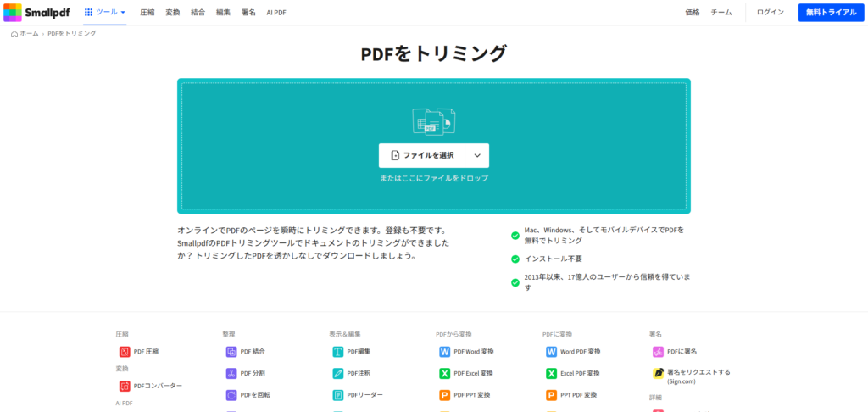This screenshot has width=868, height=412.
Task: Open the 署名 menu item
Action: click(248, 12)
